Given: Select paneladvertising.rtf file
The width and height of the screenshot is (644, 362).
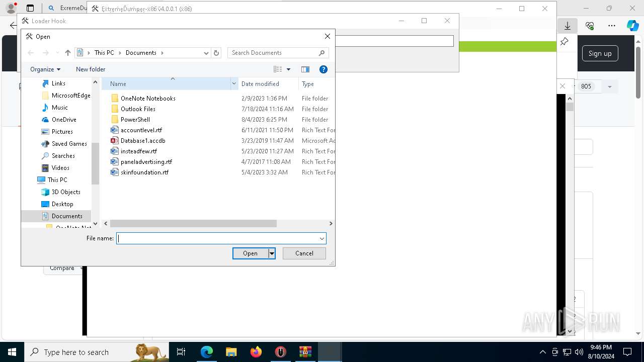Looking at the screenshot, I should 146,162.
